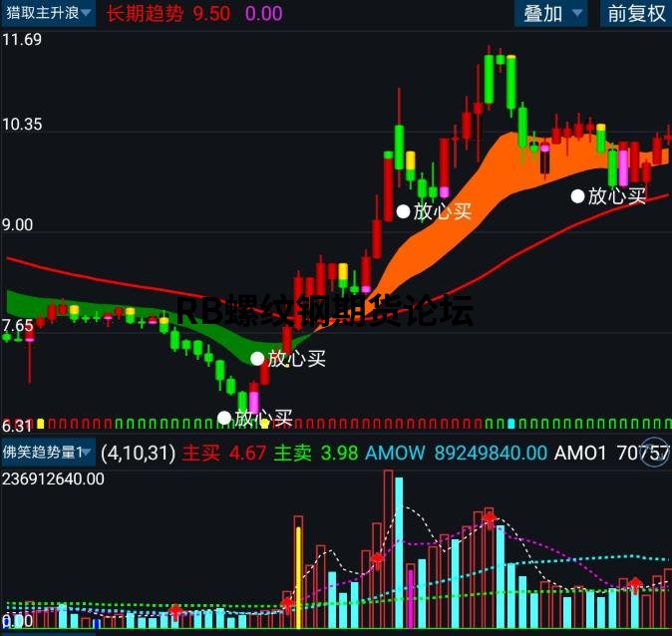Screen dimensions: 672x636
Task: Click the 长期趋势 indicator label
Action: [x=145, y=14]
